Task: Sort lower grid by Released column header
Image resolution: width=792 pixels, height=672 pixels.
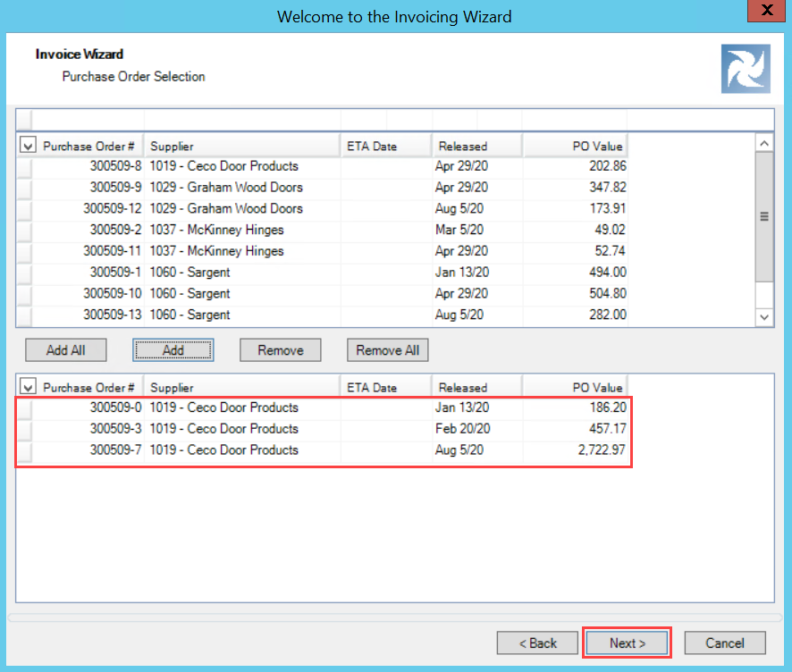Action: click(x=476, y=388)
